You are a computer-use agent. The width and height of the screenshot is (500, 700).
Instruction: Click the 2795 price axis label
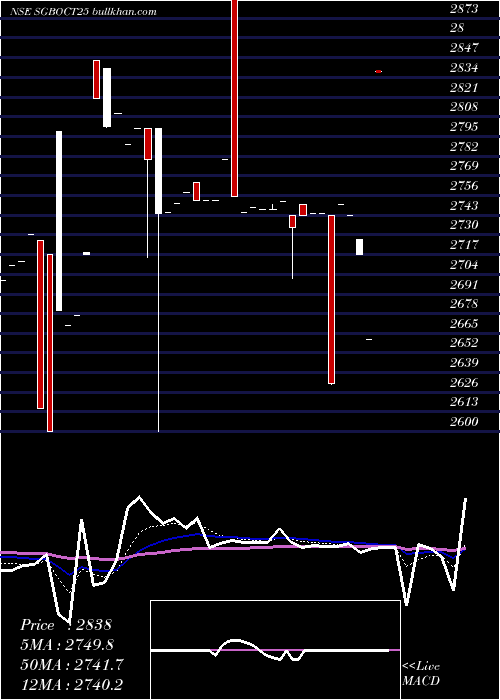[x=464, y=127]
